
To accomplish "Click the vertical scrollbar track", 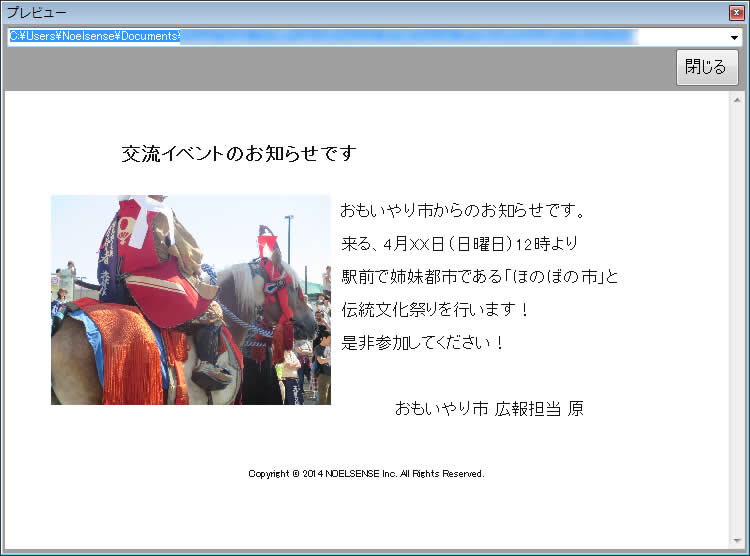I will tap(738, 320).
